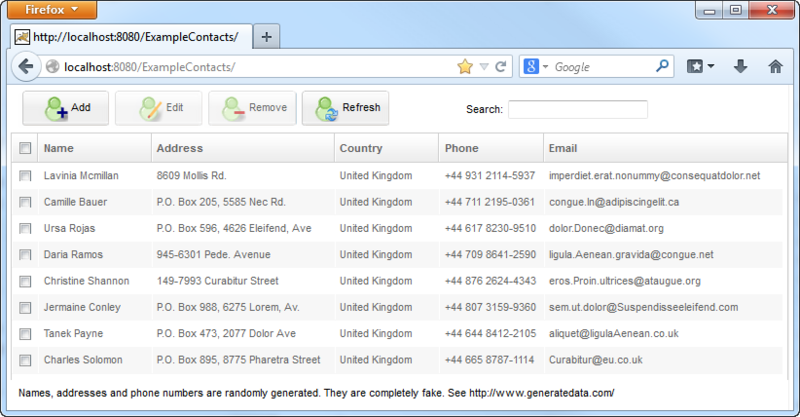This screenshot has width=800, height=417.
Task: Click phone +44 931 2114-5937
Action: click(490, 176)
